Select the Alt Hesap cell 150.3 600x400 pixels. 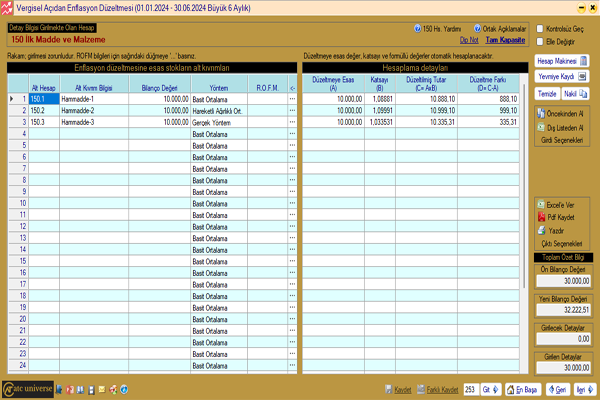click(44, 122)
